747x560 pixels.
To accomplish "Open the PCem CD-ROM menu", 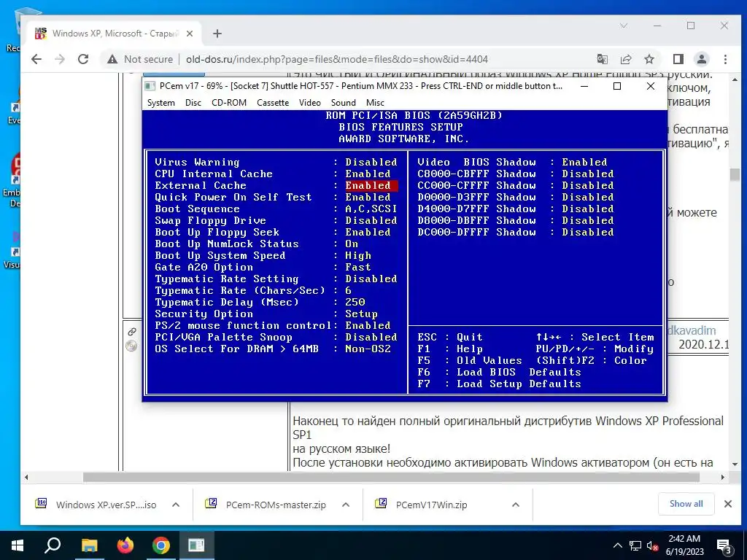I will point(229,102).
